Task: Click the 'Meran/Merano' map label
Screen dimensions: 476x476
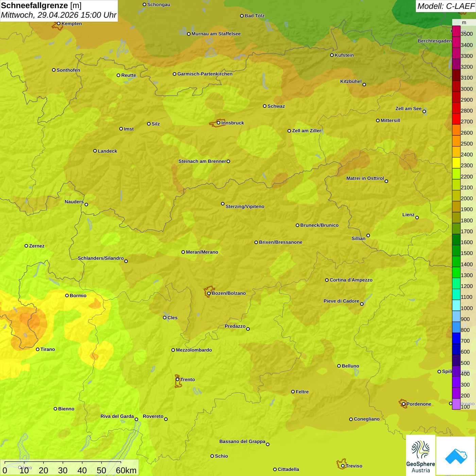Action: (202, 252)
